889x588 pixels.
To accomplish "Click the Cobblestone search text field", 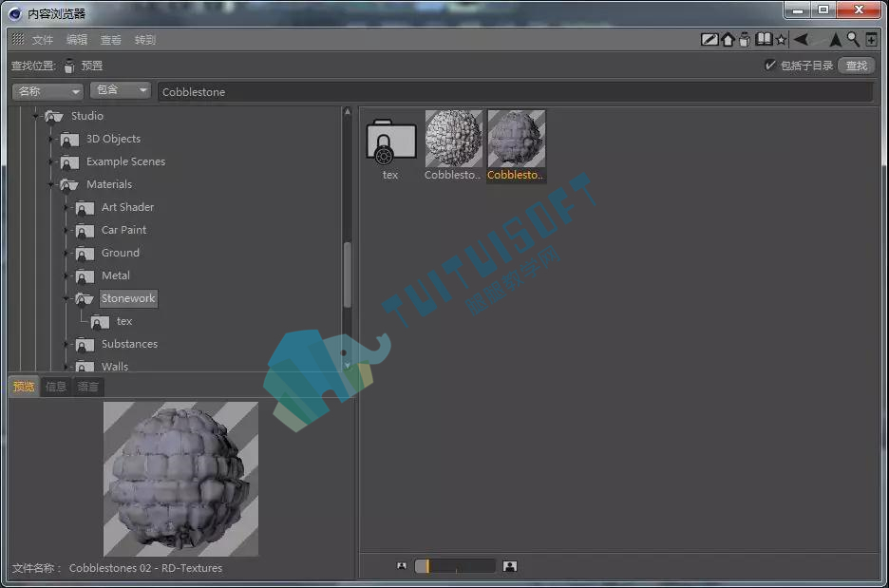I will (515, 92).
